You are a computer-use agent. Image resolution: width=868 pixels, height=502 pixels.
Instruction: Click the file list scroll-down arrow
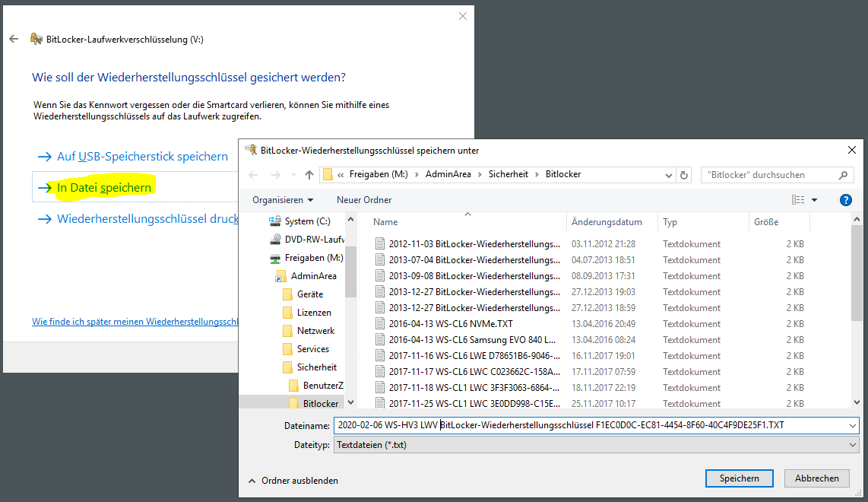pyautogui.click(x=857, y=403)
